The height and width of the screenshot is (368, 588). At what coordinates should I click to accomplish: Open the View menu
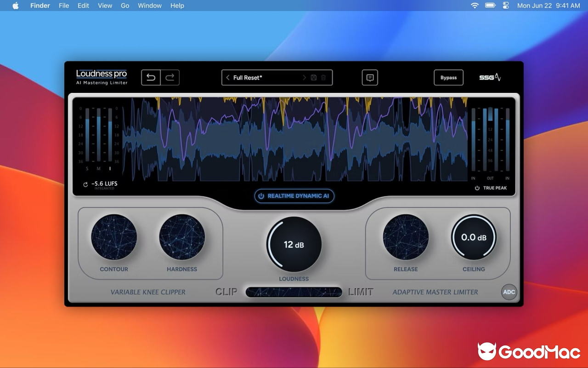(x=105, y=6)
